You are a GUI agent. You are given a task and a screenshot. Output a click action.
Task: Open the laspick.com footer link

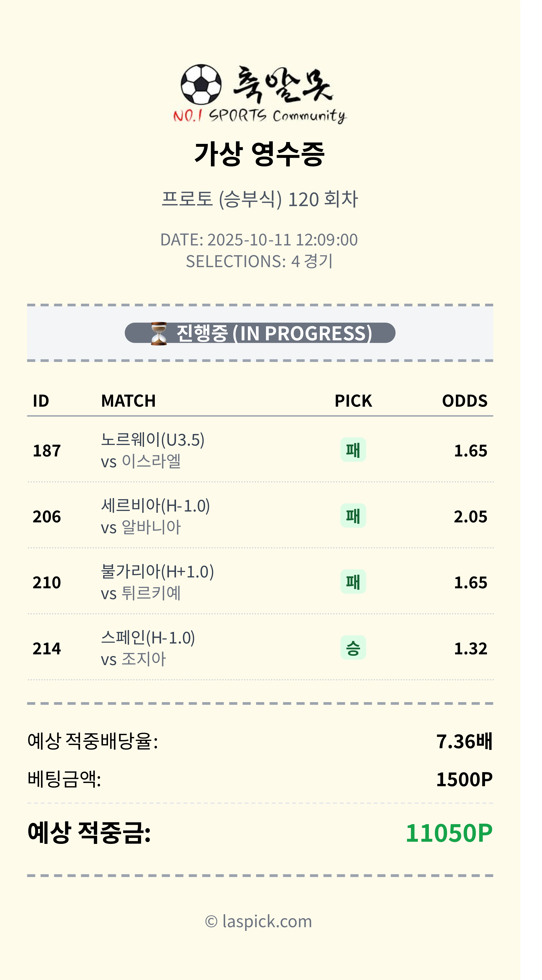pyautogui.click(x=259, y=921)
